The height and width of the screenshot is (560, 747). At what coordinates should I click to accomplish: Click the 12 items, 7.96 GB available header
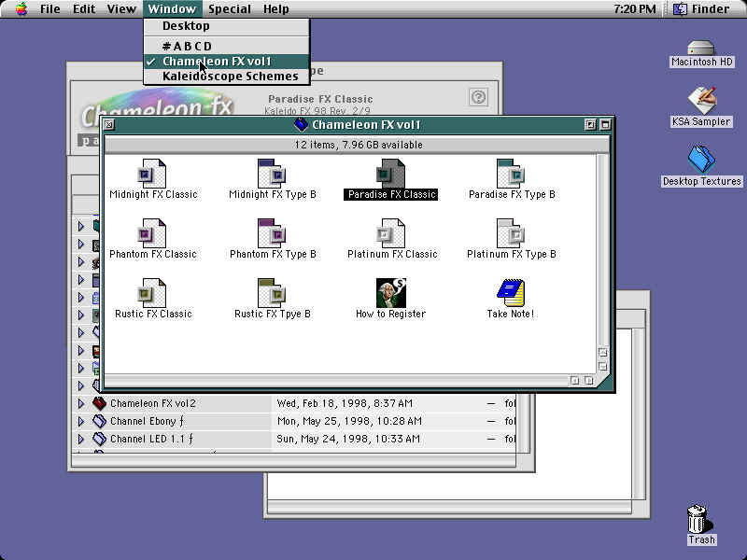tap(359, 145)
